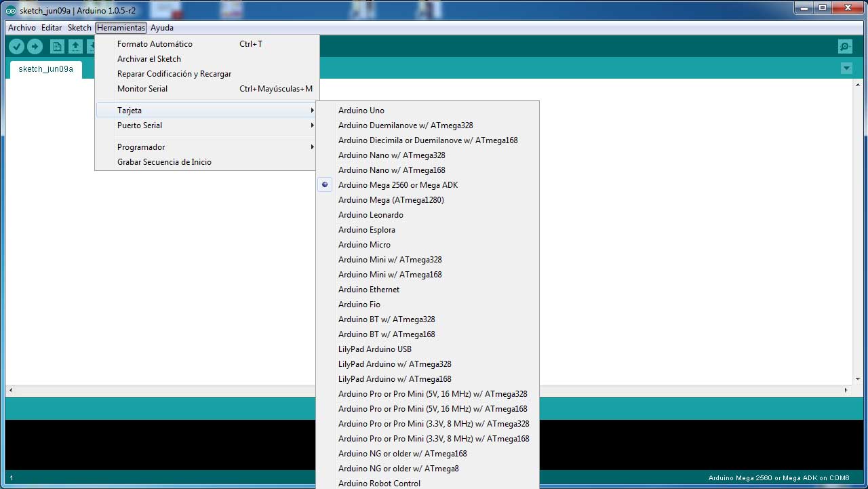Click the line number 1 in status bar
Viewport: 868px width, 489px height.
pyautogui.click(x=11, y=478)
